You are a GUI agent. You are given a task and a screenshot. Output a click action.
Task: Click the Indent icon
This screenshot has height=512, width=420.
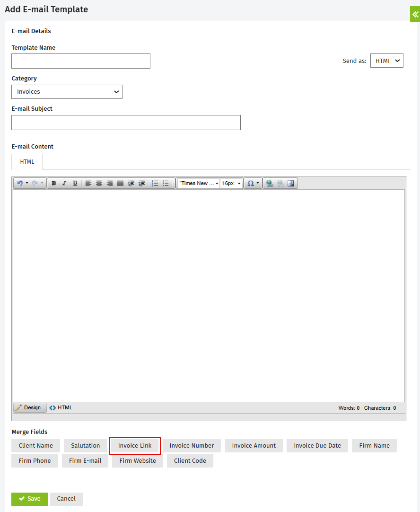coord(131,183)
